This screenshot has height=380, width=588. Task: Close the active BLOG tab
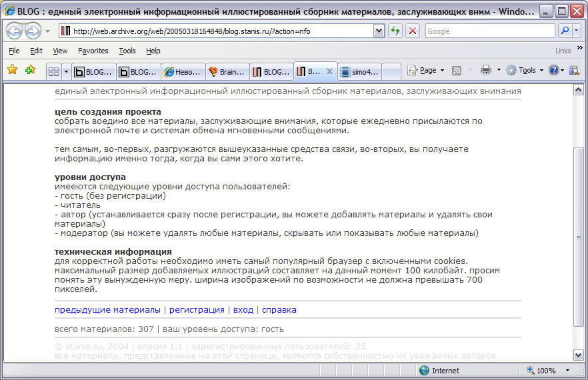(x=329, y=71)
